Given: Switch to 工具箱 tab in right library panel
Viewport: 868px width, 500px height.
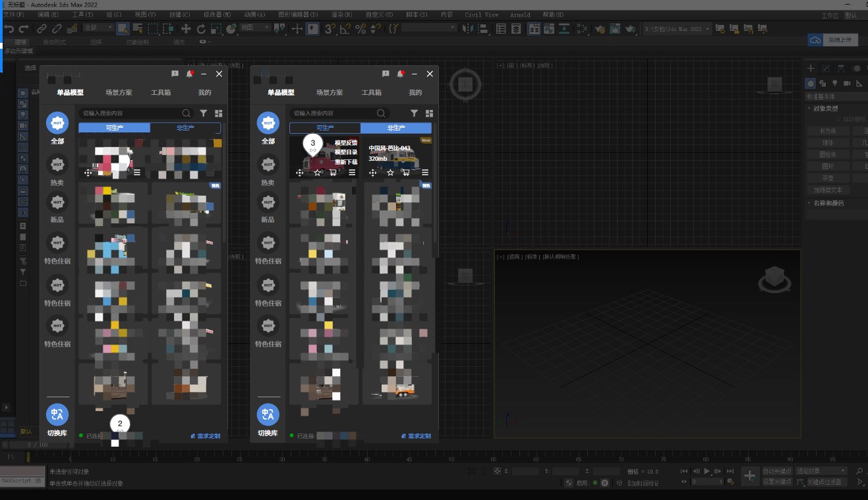Looking at the screenshot, I should tap(372, 93).
